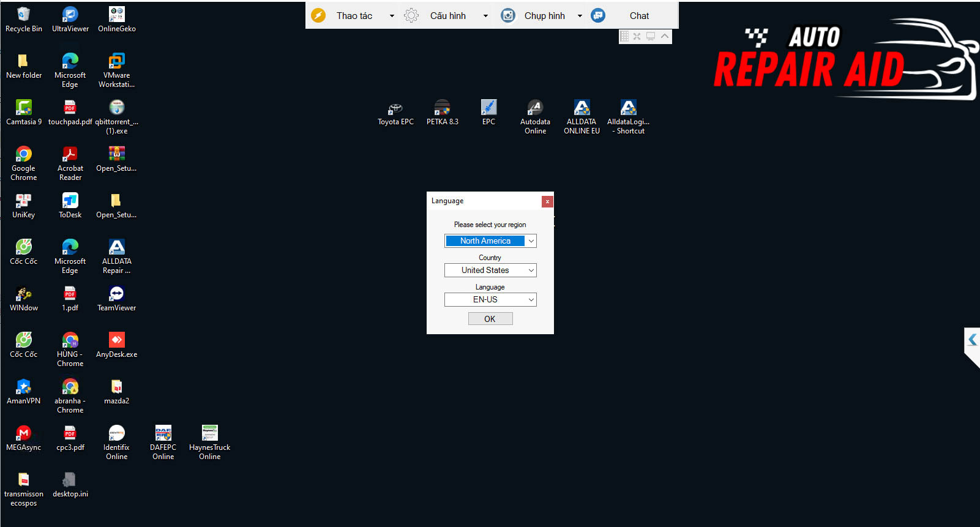980x527 pixels.
Task: Click the grid icon under the toolbar
Action: (624, 36)
